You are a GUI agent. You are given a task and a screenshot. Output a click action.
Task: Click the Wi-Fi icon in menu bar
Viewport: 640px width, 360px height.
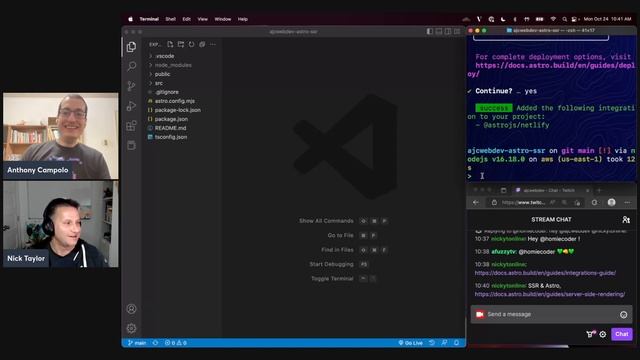click(553, 19)
